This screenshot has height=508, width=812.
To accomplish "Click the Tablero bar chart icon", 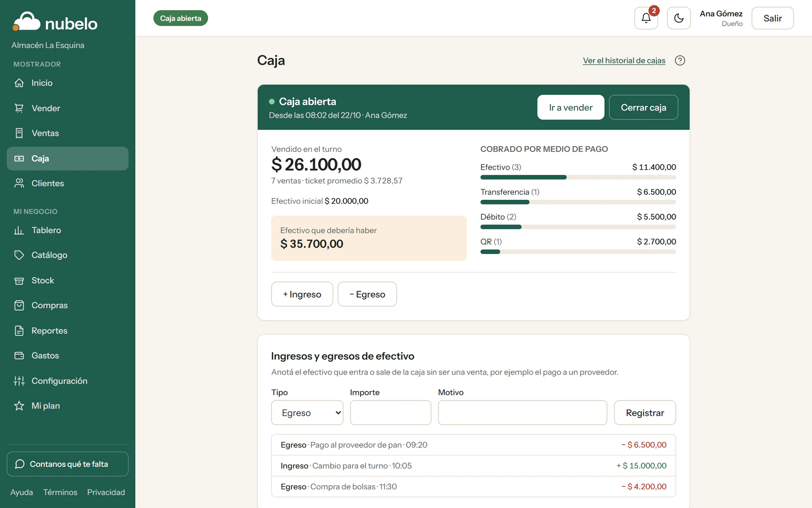I will point(19,230).
